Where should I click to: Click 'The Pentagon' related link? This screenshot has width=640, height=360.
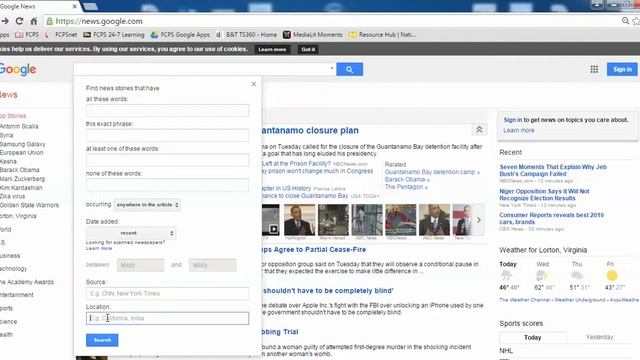[x=406, y=187]
